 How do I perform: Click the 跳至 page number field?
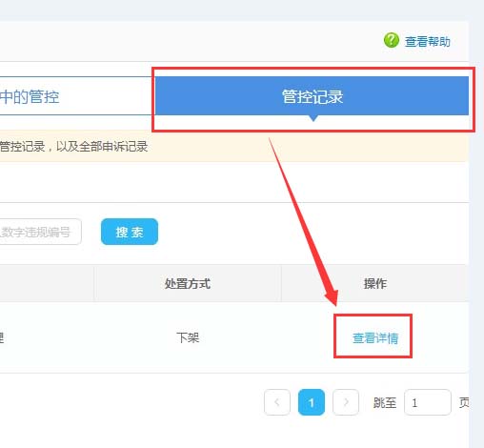[x=428, y=402]
